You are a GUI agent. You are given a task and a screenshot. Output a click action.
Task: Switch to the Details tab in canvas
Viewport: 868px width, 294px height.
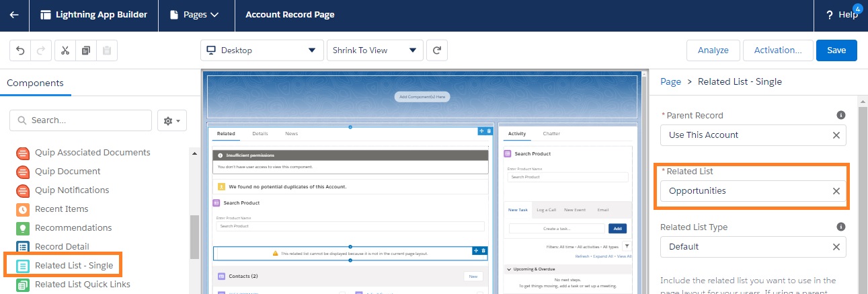[x=260, y=134]
